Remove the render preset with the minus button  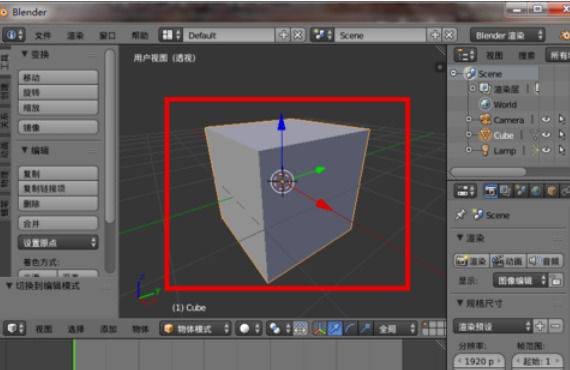tap(555, 326)
